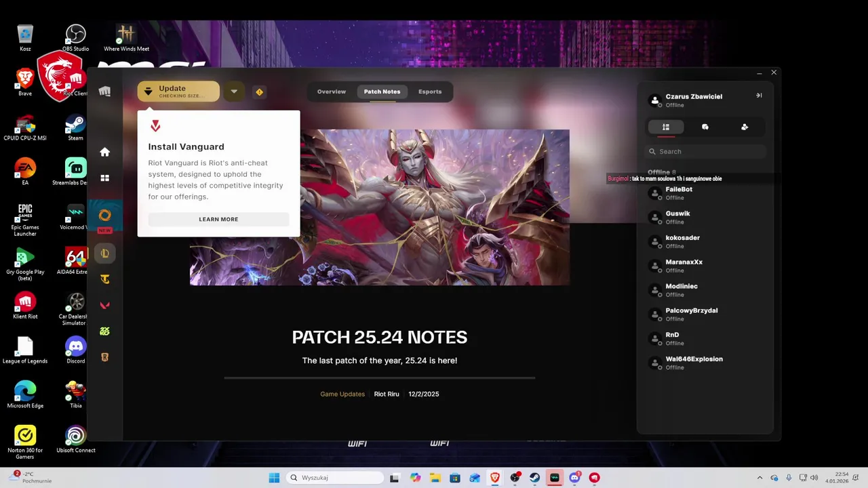
Task: Open Discord desktop shortcut
Action: click(75, 350)
